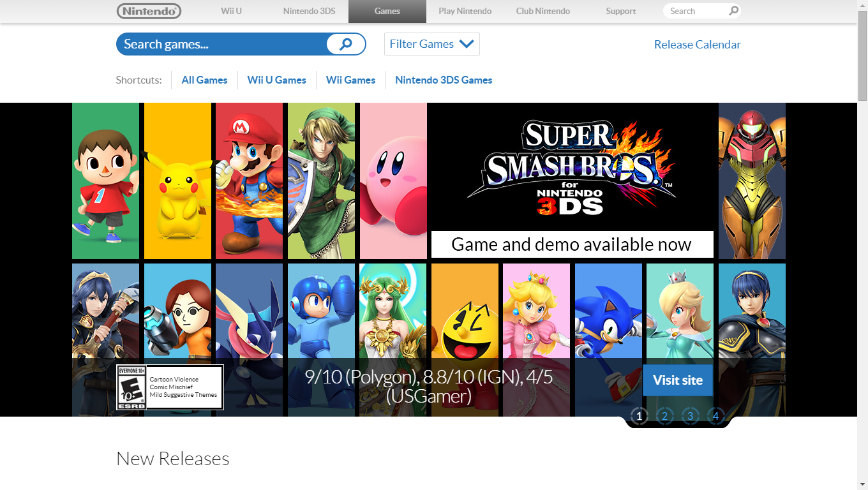Open the Wii U navigation menu

(x=231, y=11)
